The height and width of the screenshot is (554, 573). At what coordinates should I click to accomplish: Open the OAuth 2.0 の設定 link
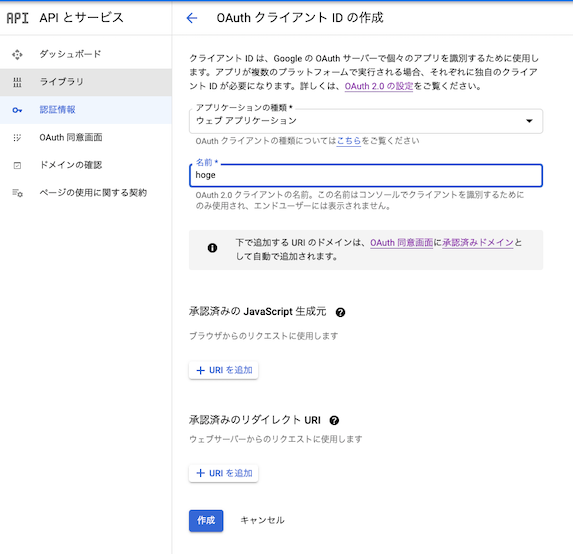tap(379, 87)
